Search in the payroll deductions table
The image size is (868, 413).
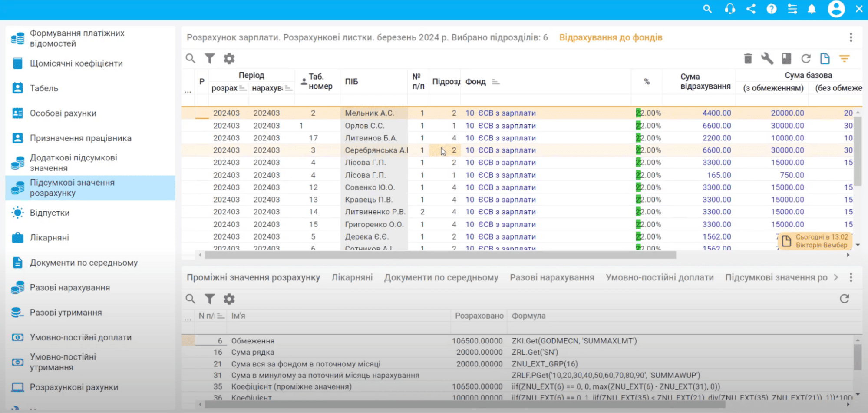click(x=190, y=58)
